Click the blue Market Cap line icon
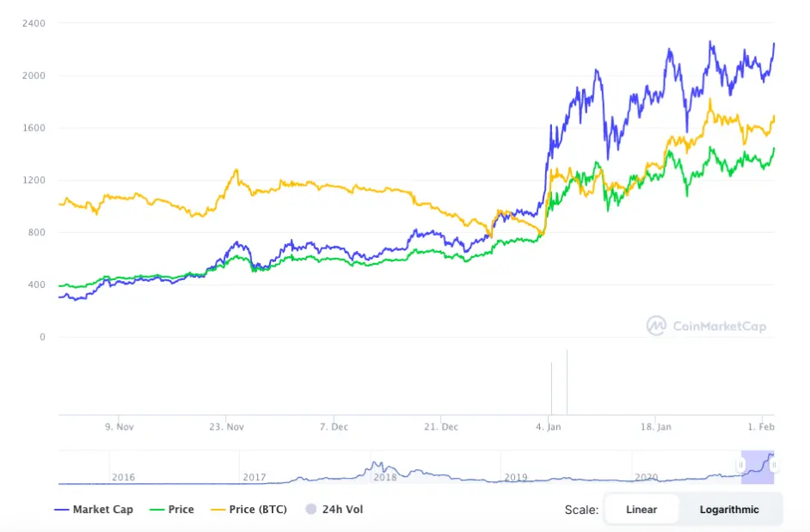 (61, 510)
